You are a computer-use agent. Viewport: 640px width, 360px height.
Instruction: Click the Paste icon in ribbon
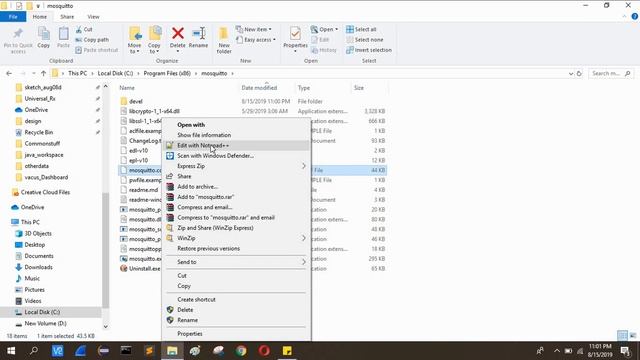(x=63, y=33)
